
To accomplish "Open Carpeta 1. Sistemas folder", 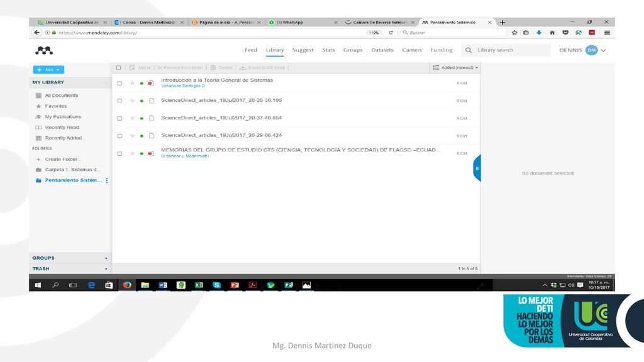I will [68, 170].
